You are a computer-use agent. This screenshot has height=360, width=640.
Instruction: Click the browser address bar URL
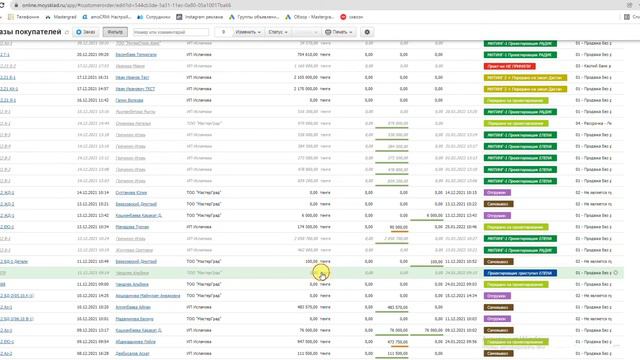tap(126, 5)
